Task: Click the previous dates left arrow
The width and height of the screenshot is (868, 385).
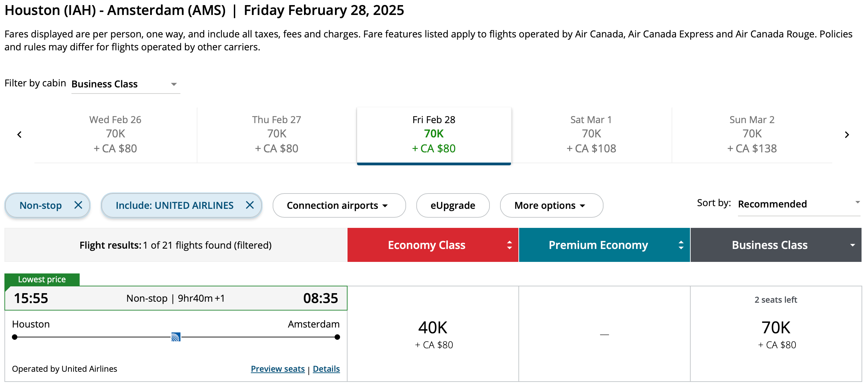Action: tap(19, 135)
